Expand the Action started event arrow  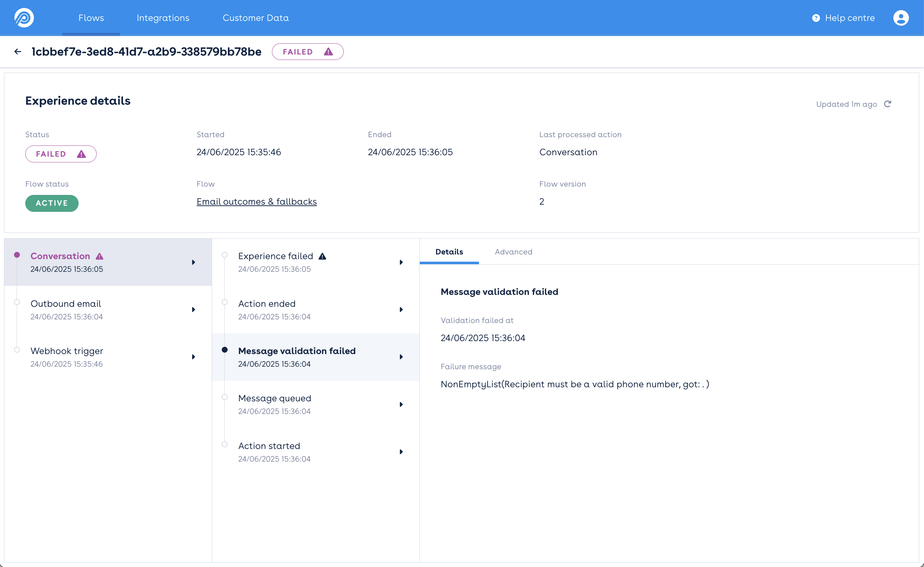(x=401, y=452)
